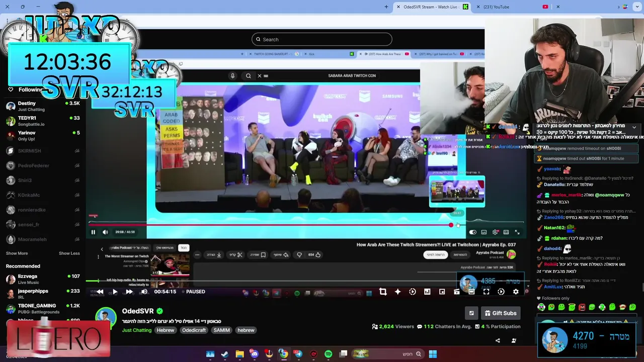Click the white subscribe button beside Ayyrabs Podcast
Screen dimensions: 644x362
pyautogui.click(x=435, y=255)
